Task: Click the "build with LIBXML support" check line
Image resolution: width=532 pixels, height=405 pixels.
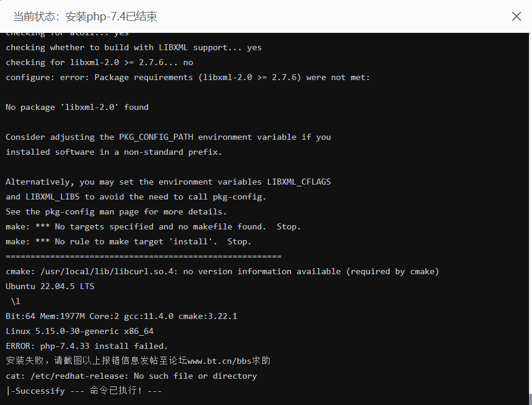Action: coord(133,48)
